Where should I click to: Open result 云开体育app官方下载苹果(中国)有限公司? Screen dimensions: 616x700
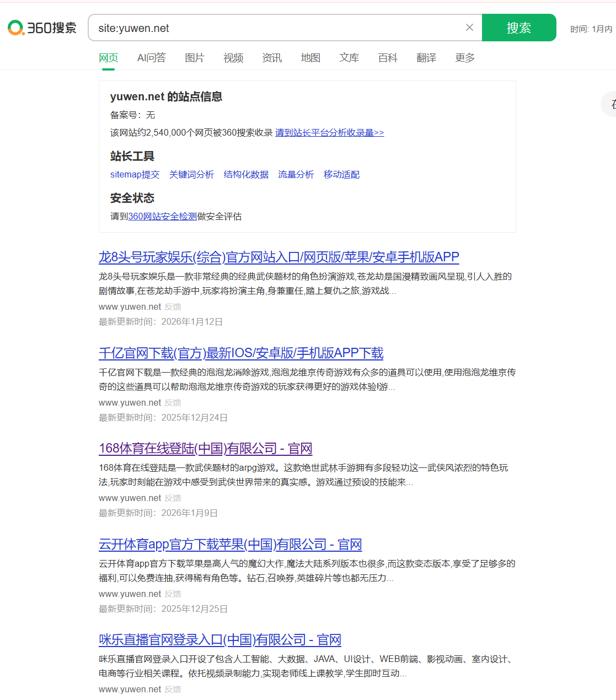click(x=231, y=545)
